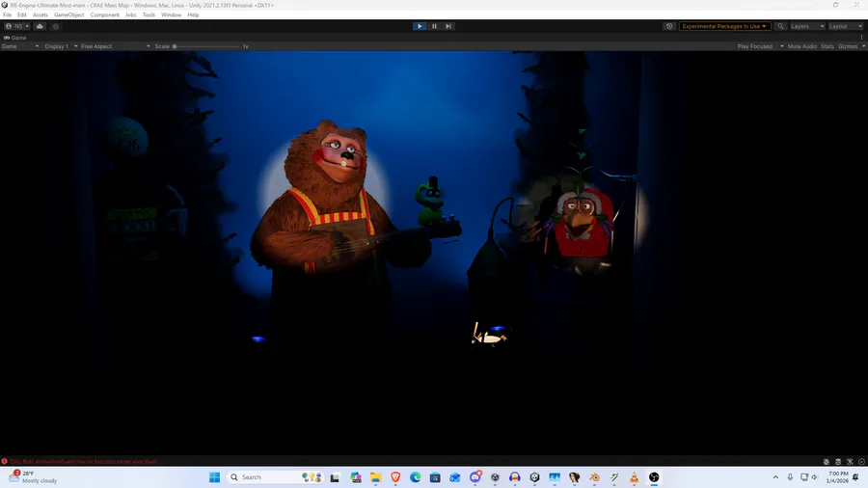868x488 pixels.
Task: Open VLC media player from the taskbar
Action: point(634,477)
